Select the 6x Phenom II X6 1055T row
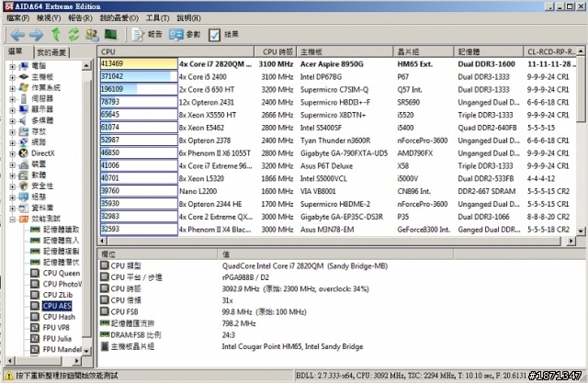The width and height of the screenshot is (588, 383). click(337, 152)
